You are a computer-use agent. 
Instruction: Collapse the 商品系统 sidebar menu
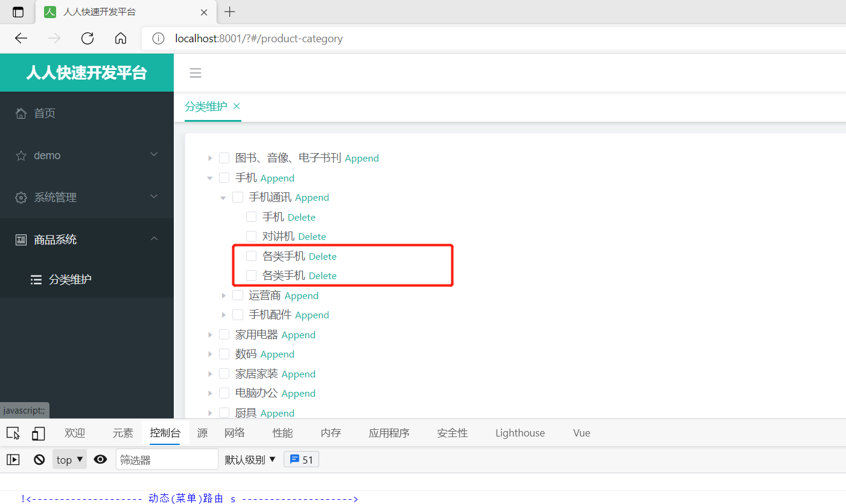click(x=154, y=239)
